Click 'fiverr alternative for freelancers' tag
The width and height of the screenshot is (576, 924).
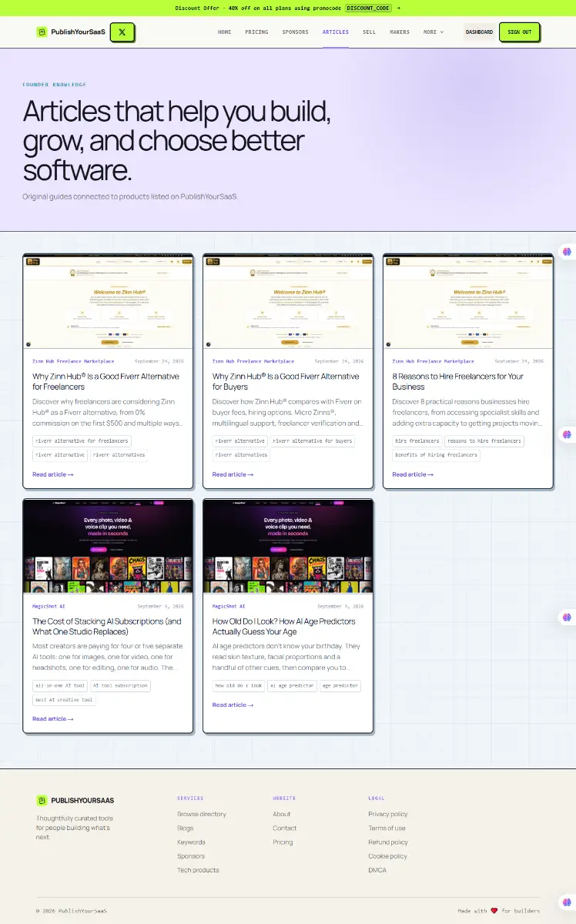(82, 441)
